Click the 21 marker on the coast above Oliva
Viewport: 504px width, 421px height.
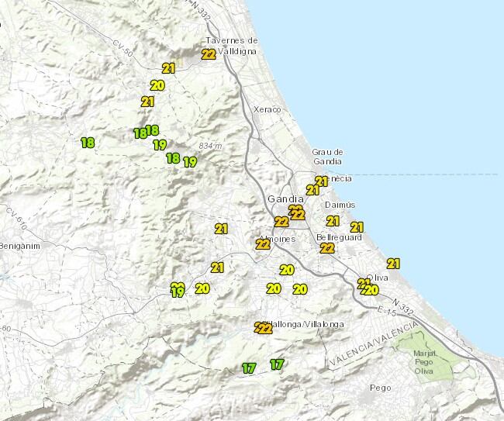tap(393, 264)
